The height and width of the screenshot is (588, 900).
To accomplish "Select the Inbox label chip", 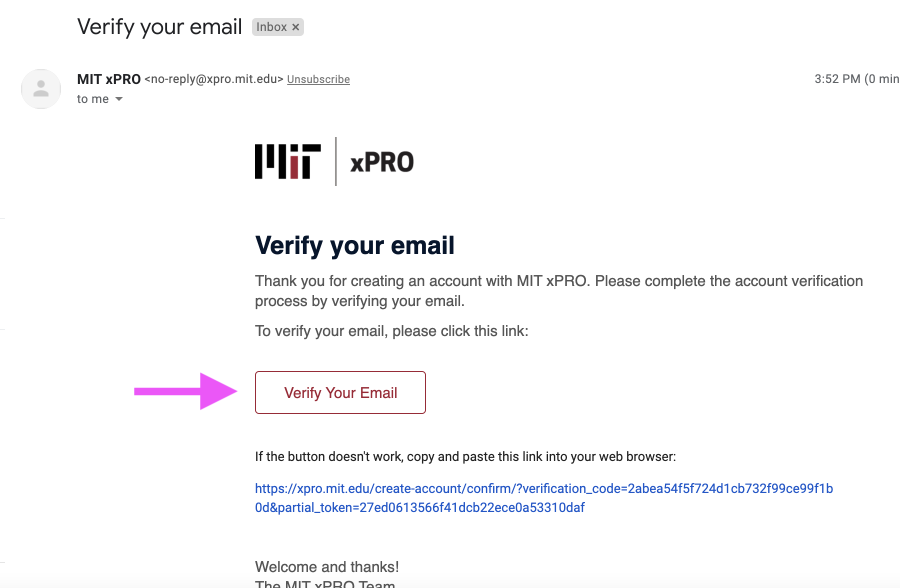I will coord(278,27).
